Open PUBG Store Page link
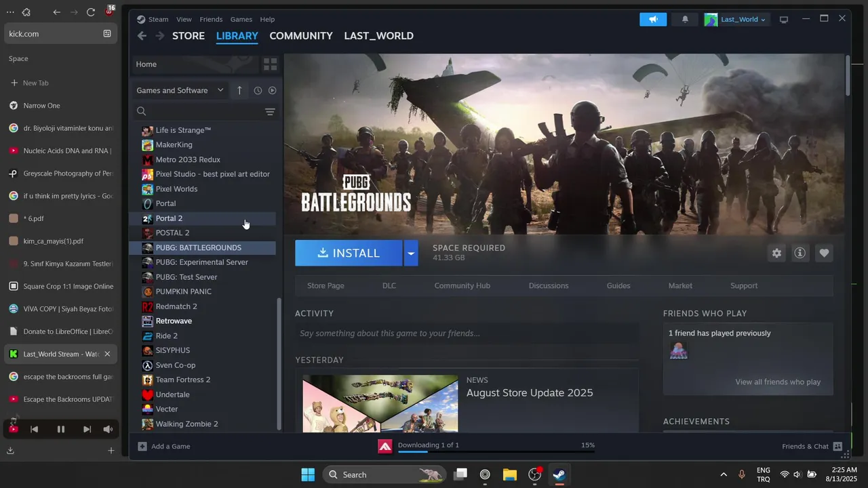This screenshot has height=488, width=868. [325, 285]
